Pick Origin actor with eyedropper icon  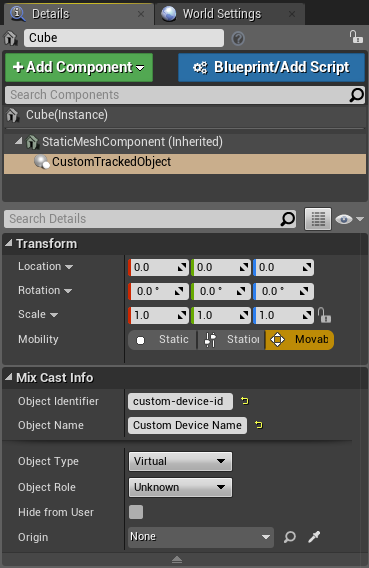pyautogui.click(x=314, y=537)
